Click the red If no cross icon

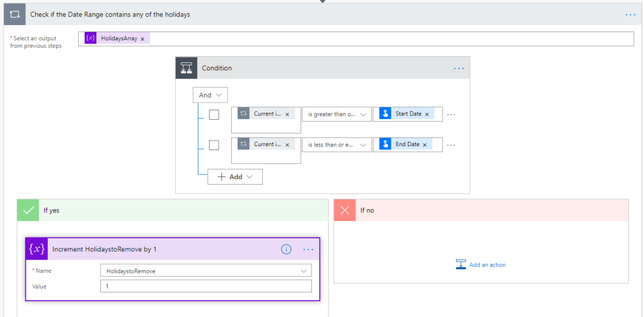point(345,210)
